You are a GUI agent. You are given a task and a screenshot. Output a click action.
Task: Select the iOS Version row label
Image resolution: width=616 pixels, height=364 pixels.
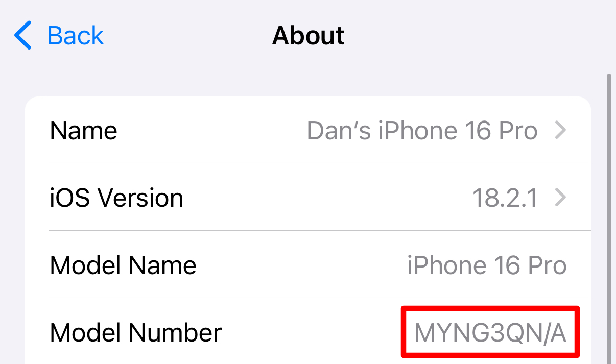116,198
